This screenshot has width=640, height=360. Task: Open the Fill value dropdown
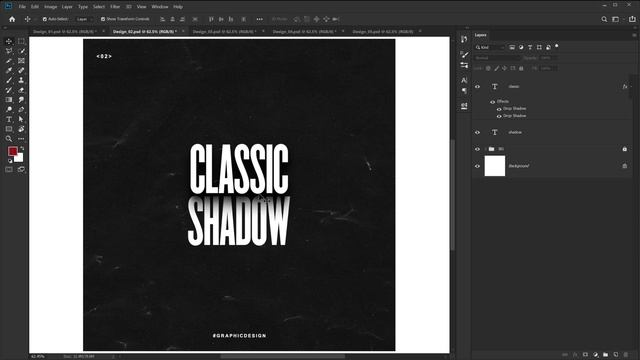[548, 69]
